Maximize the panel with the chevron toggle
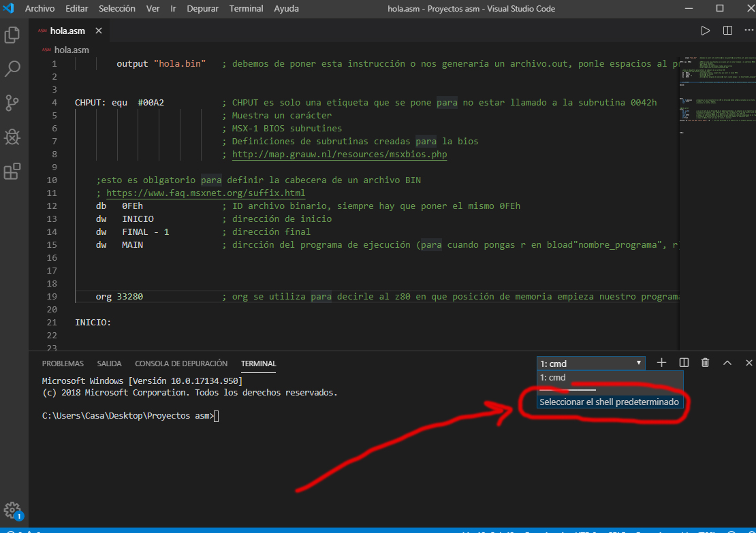Viewport: 756px width, 533px height. tap(727, 362)
